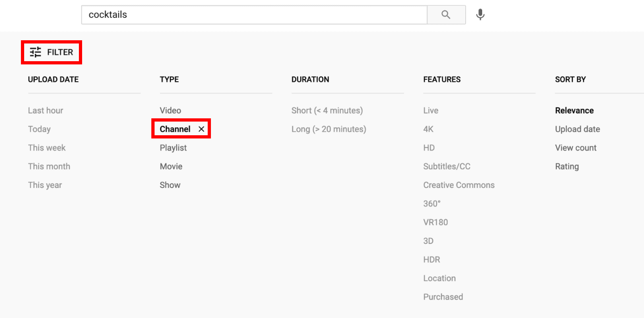The height and width of the screenshot is (318, 644).
Task: Enable Subtitles/CC feature filter
Action: pyautogui.click(x=447, y=167)
